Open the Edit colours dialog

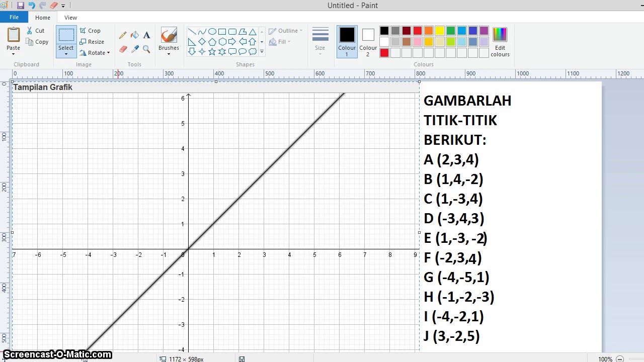point(500,42)
